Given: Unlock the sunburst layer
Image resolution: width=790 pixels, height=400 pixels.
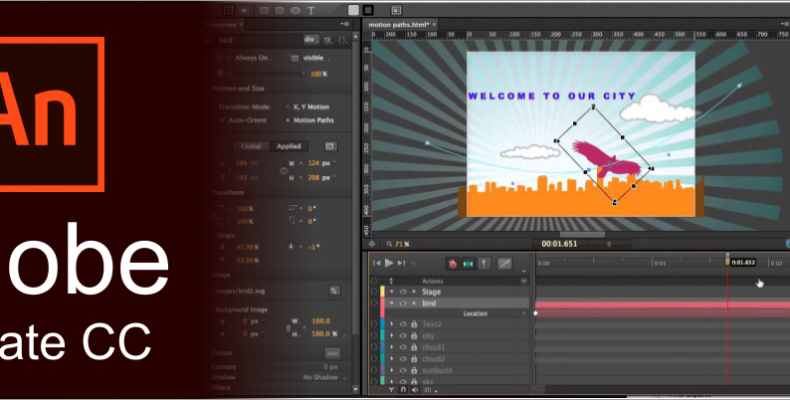Looking at the screenshot, I should coord(414,370).
